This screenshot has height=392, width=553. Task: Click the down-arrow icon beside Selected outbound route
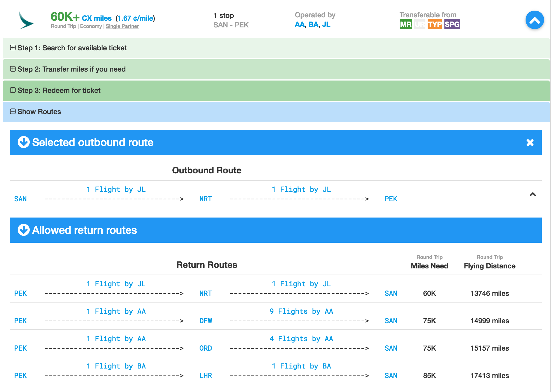tap(24, 142)
